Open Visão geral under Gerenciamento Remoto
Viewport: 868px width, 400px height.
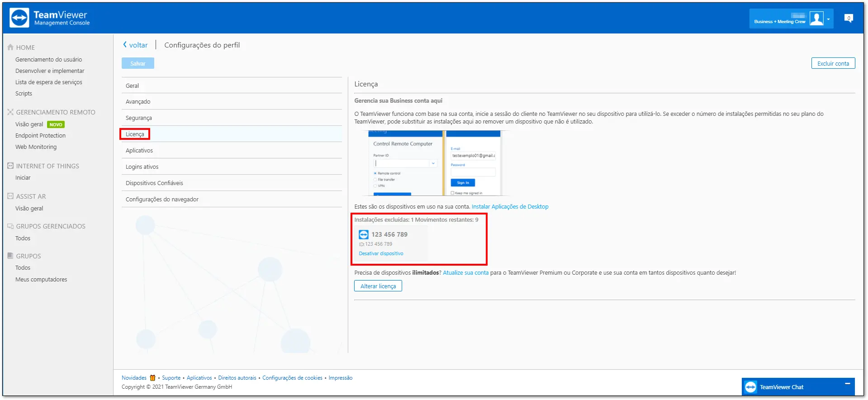(29, 124)
